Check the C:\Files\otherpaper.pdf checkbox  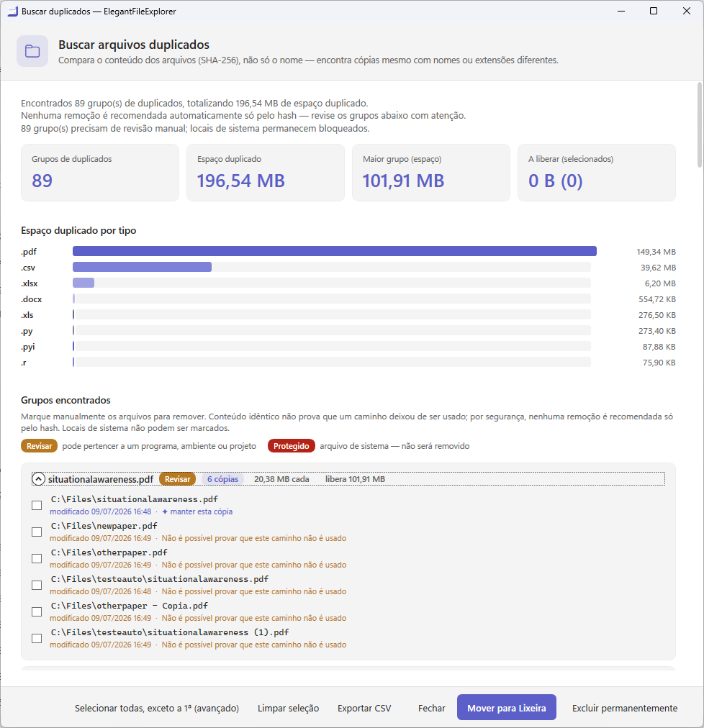coord(37,558)
